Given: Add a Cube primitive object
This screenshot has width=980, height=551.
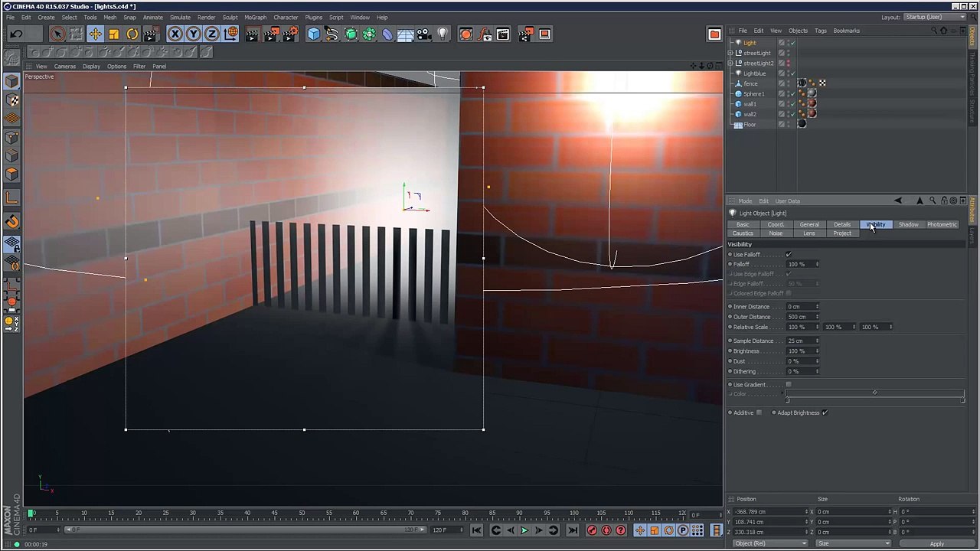Looking at the screenshot, I should 314,34.
